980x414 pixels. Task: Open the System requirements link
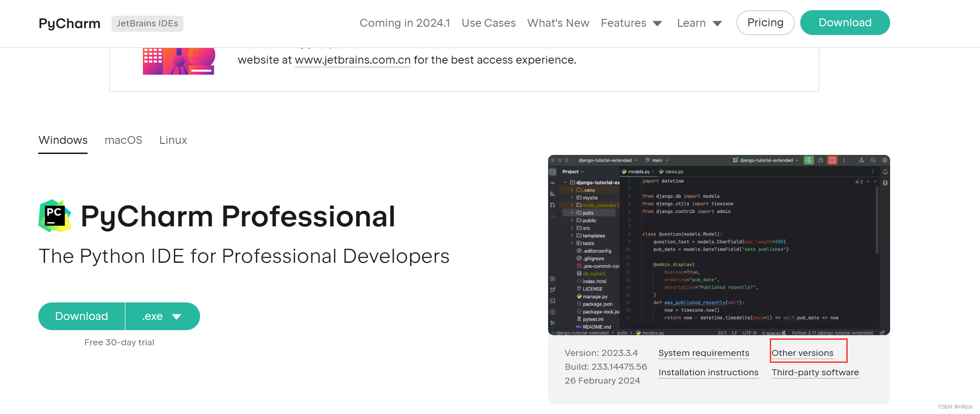tap(704, 353)
